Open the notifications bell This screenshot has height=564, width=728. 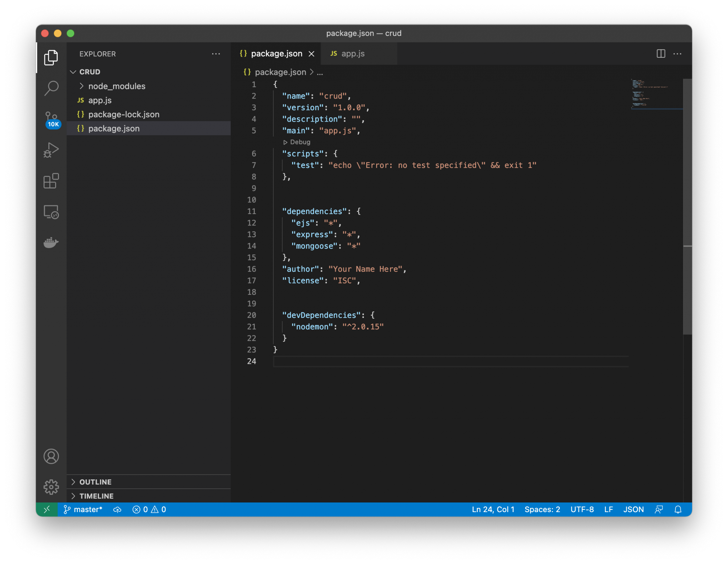pyautogui.click(x=678, y=509)
